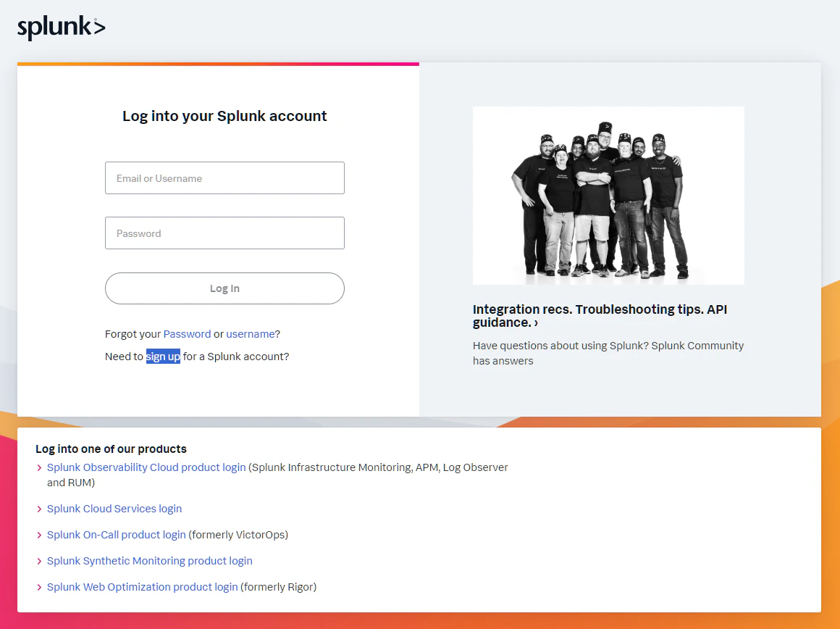Click chevron beside Splunk On-Call login

39,536
